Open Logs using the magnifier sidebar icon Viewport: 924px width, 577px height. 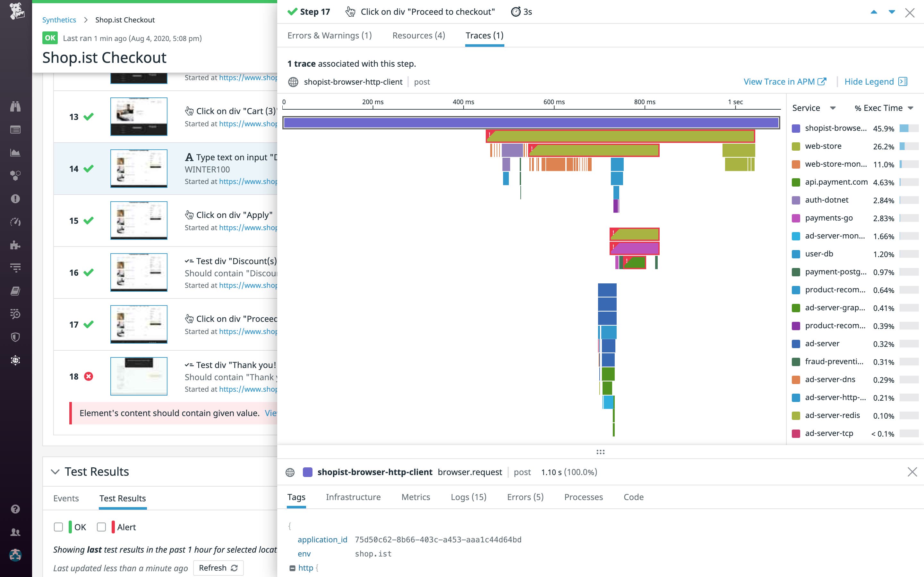[x=15, y=314]
